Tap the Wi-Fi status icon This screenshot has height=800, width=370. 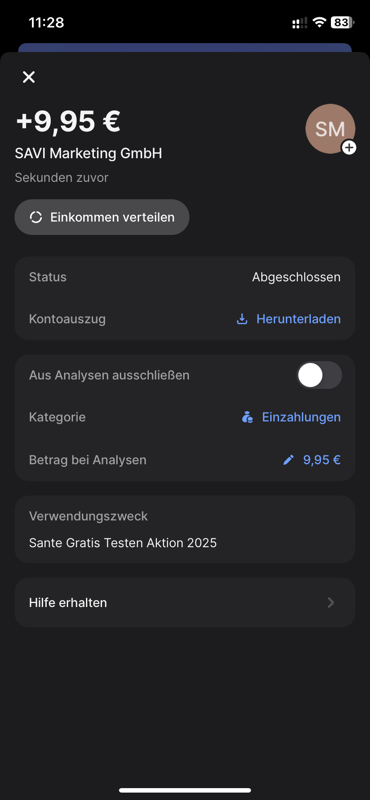click(x=319, y=22)
